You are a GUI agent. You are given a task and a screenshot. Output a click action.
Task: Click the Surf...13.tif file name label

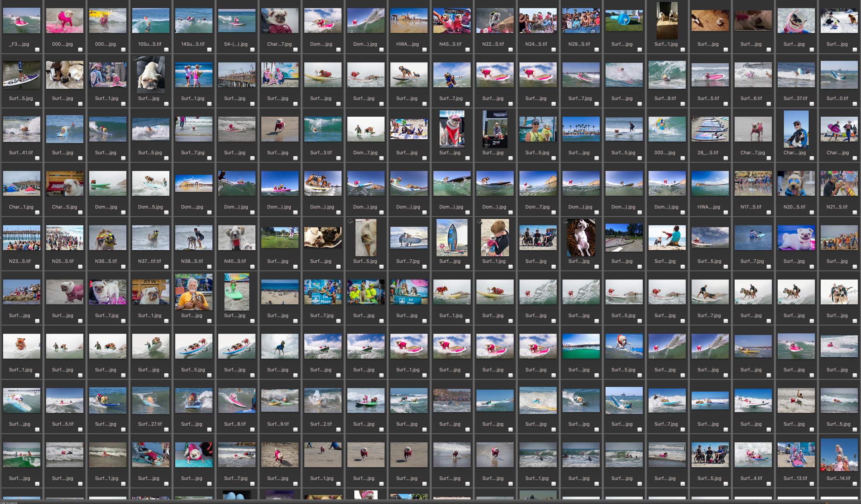click(x=795, y=478)
